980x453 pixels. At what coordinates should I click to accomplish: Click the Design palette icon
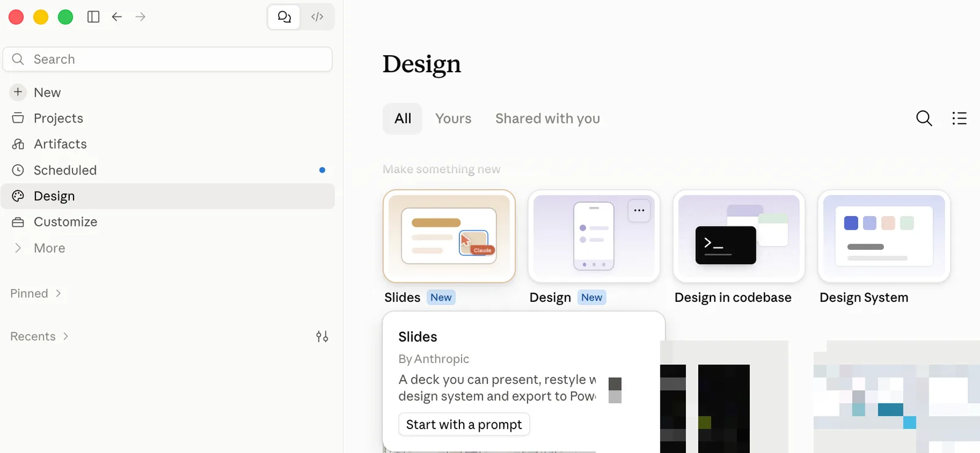point(18,196)
